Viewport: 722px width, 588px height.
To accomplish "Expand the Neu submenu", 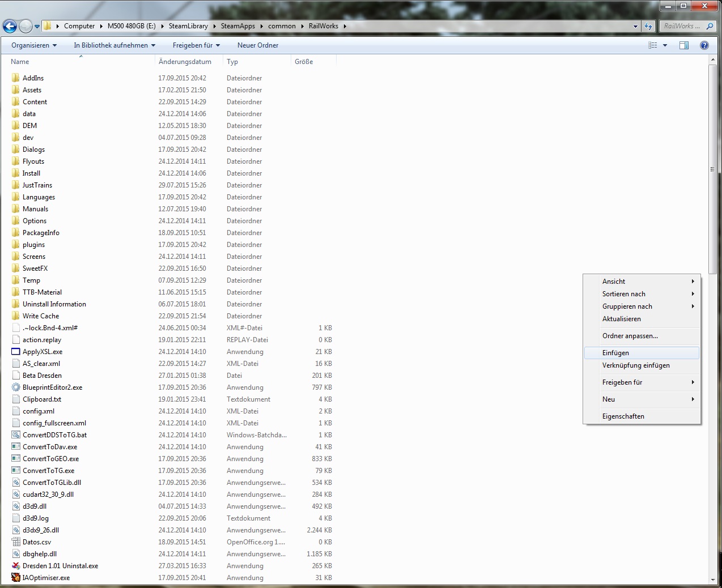I will (642, 399).
